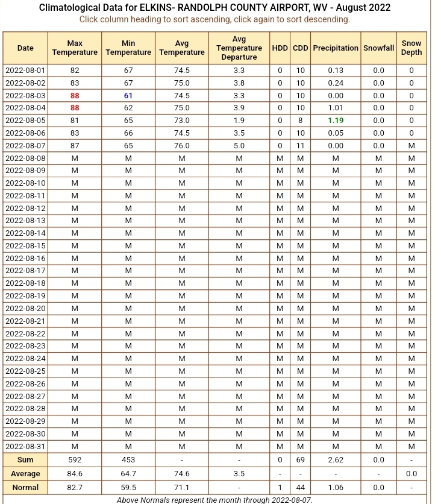Image resolution: width=441 pixels, height=504 pixels.
Task: Click the Avg Temperature column header
Action: coord(182,48)
